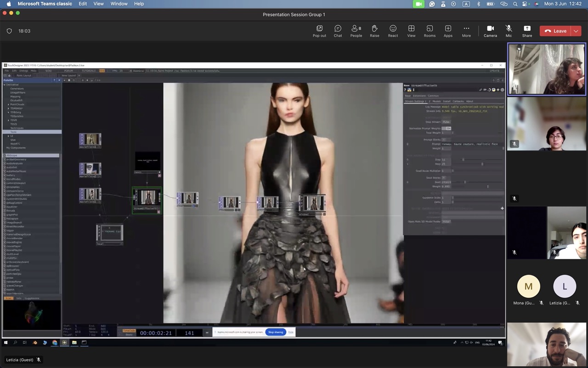Pulse the Stop Stream button
Viewport: 588px width, 368px height.
pyautogui.click(x=446, y=122)
